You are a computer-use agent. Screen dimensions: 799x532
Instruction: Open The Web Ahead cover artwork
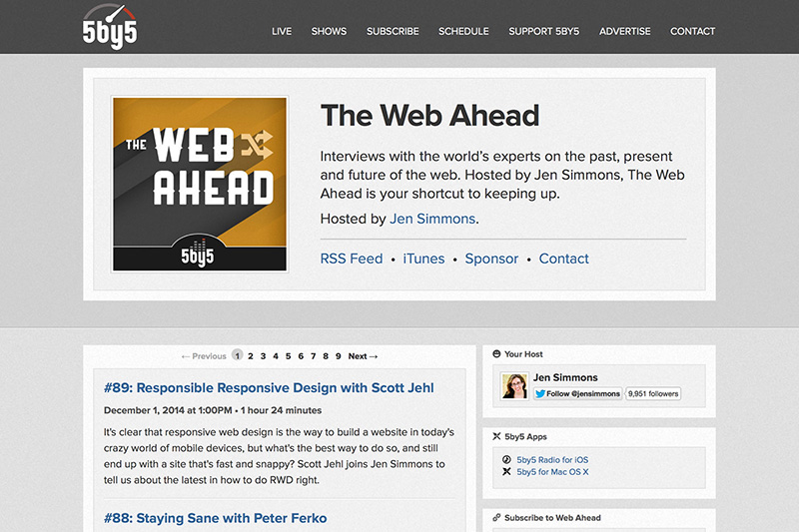coord(200,184)
